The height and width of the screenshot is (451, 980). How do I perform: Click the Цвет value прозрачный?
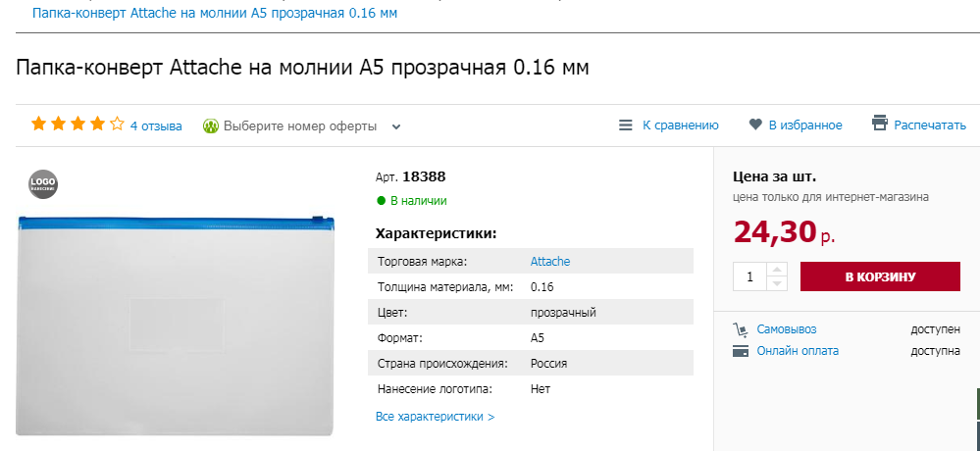coord(563,313)
